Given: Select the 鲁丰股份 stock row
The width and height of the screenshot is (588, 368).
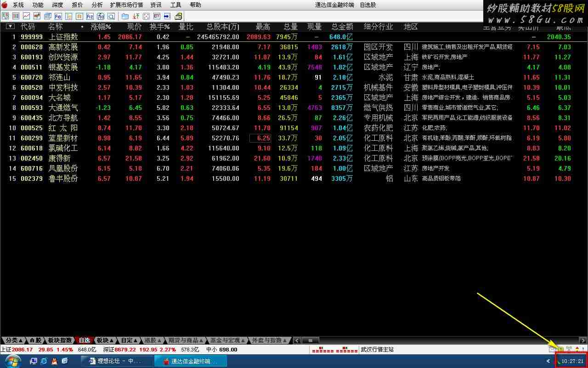Looking at the screenshot, I should pos(294,178).
